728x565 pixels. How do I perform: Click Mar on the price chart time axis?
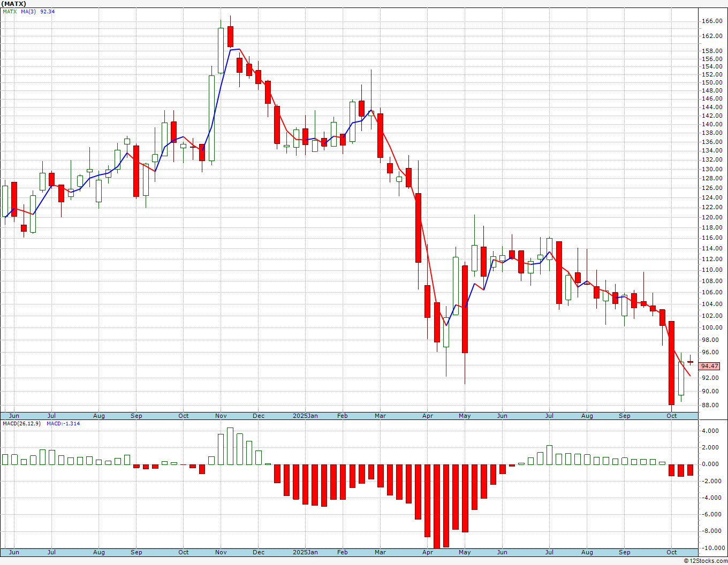click(381, 416)
